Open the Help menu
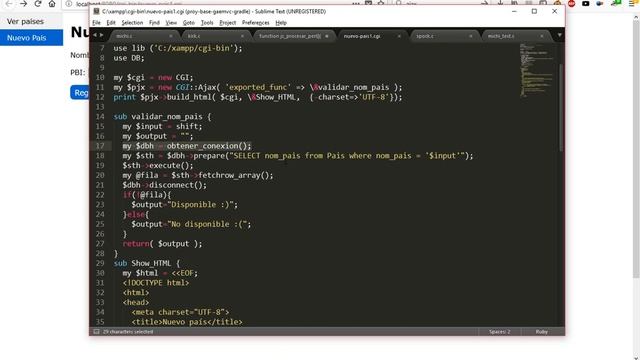 coord(281,23)
